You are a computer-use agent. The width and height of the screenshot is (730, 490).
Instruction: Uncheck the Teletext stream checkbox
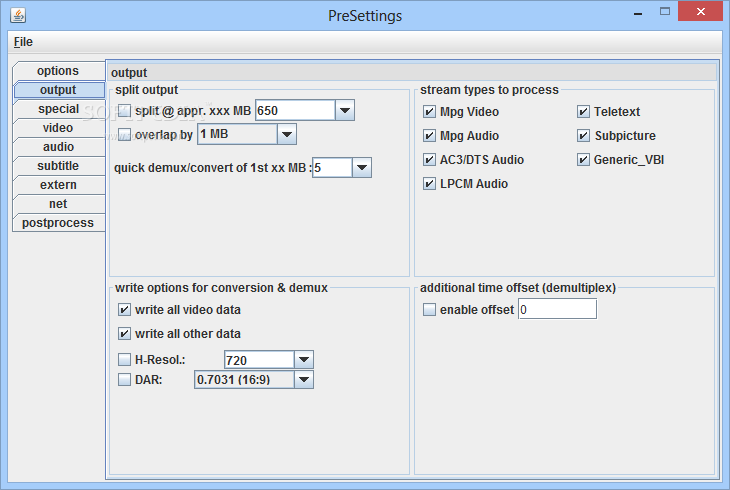(584, 112)
